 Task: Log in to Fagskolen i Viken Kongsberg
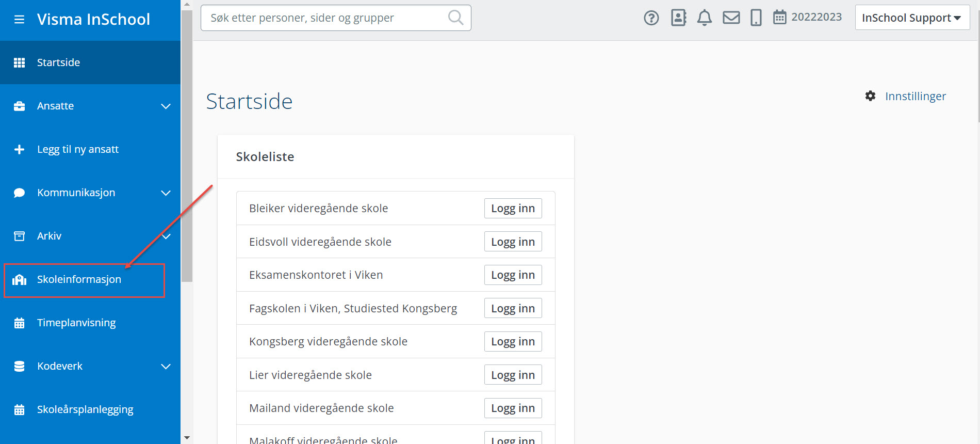[x=513, y=308]
